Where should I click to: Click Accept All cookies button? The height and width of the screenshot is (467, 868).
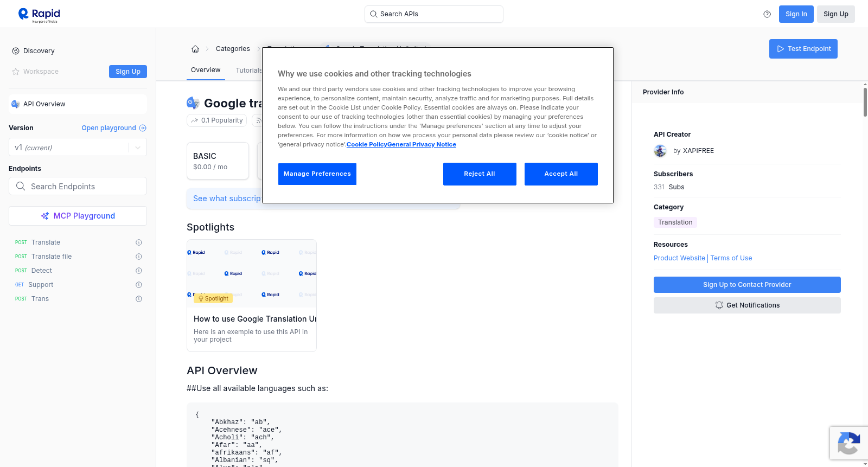(561, 174)
